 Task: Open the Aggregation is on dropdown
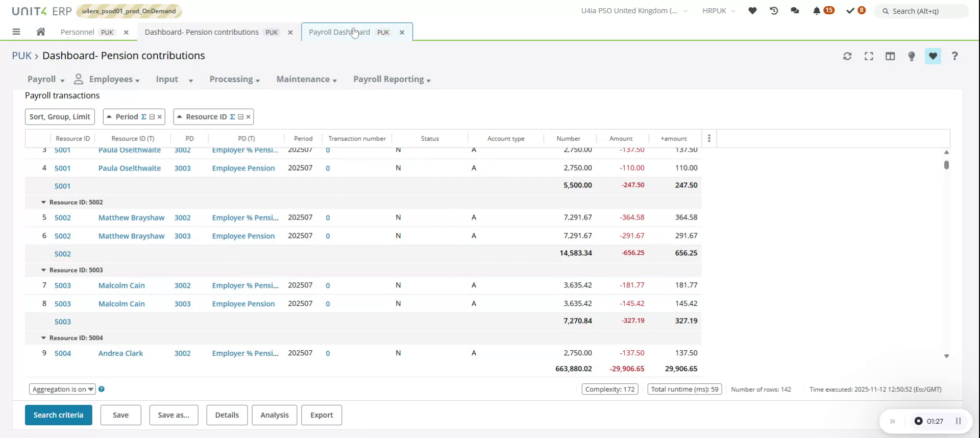coord(62,390)
